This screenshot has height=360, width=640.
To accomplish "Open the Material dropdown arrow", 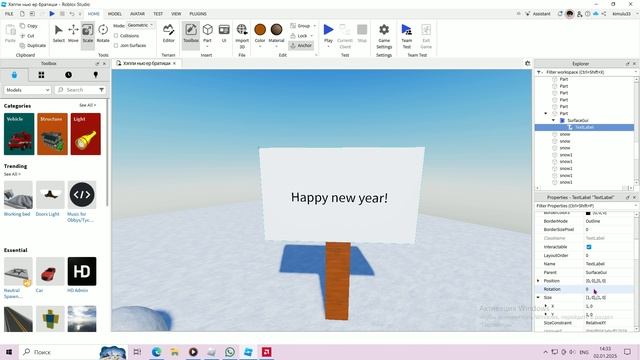I will tap(276, 47).
